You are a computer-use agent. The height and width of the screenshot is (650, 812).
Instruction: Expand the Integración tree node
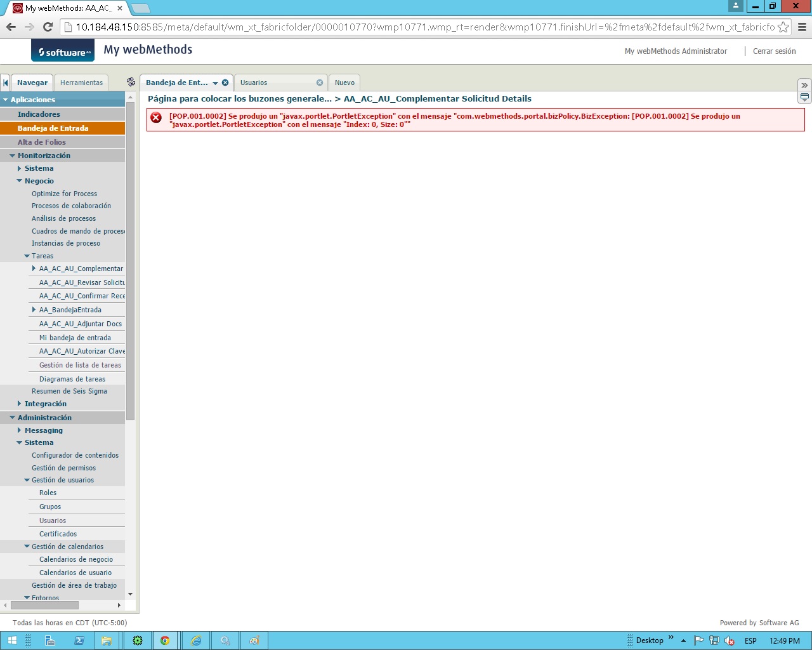click(19, 404)
